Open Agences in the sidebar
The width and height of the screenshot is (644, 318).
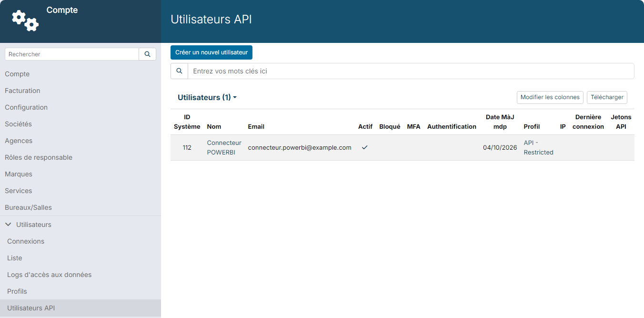tap(19, 141)
